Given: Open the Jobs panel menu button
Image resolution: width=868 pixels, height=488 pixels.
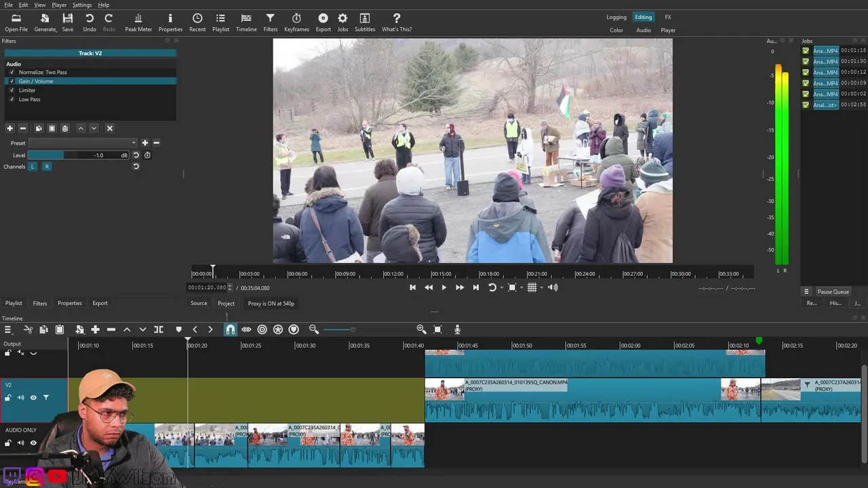Looking at the screenshot, I should [x=806, y=291].
